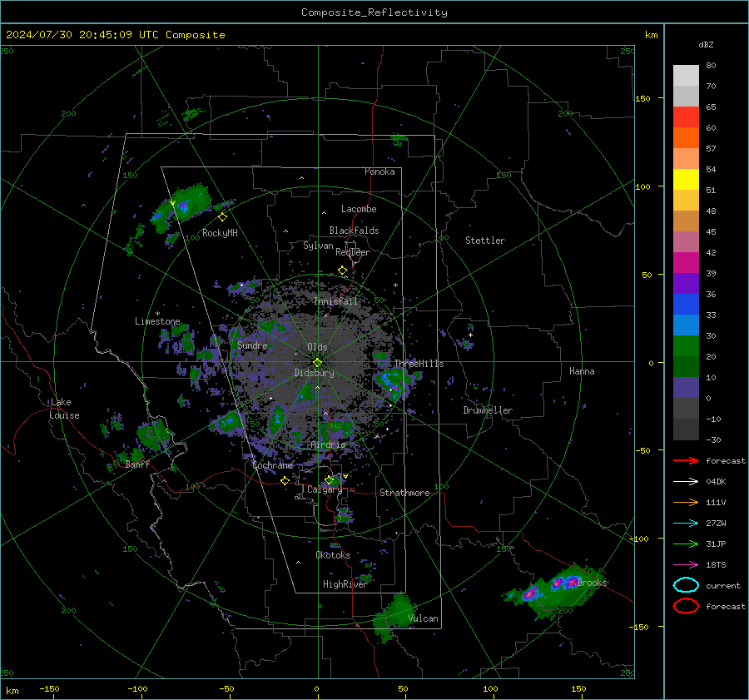This screenshot has width=749, height=700.
Task: Click the Olds city label
Action: point(317,347)
